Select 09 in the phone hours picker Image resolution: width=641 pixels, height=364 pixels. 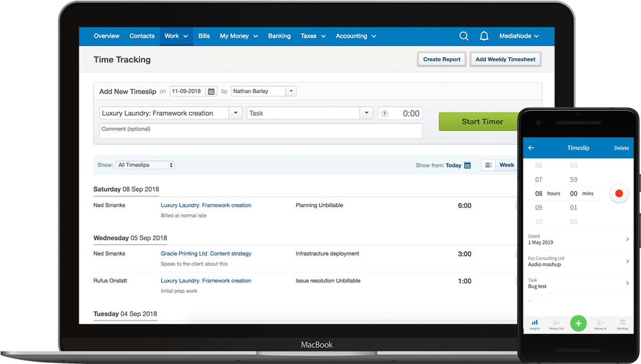539,207
